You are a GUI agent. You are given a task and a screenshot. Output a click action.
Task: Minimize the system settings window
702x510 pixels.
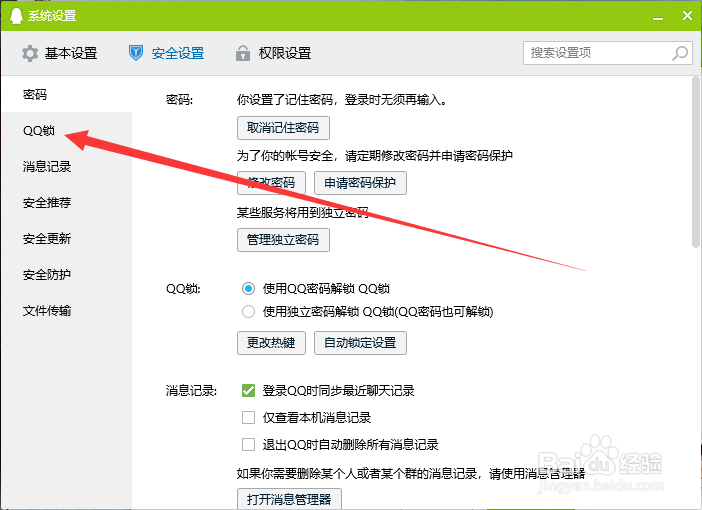tap(658, 16)
